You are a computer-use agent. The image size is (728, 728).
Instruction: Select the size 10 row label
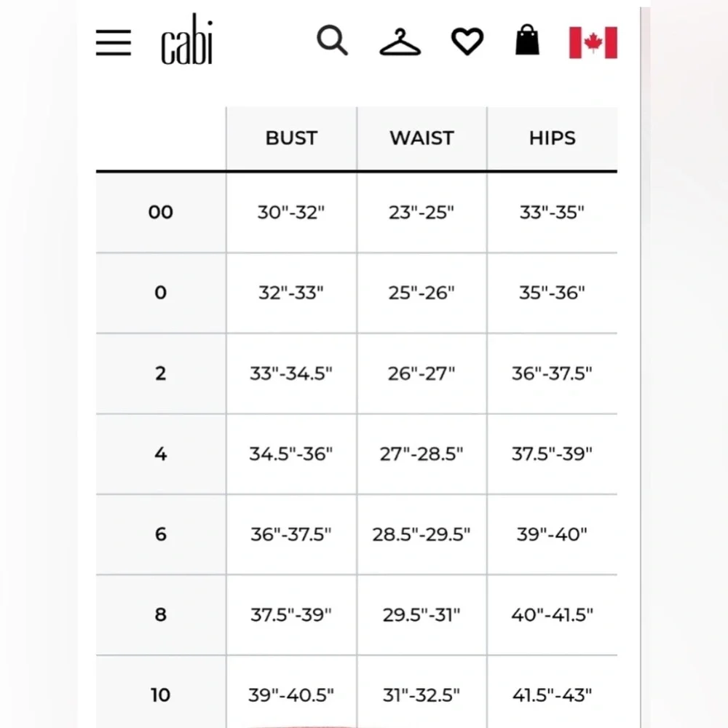pos(160,695)
